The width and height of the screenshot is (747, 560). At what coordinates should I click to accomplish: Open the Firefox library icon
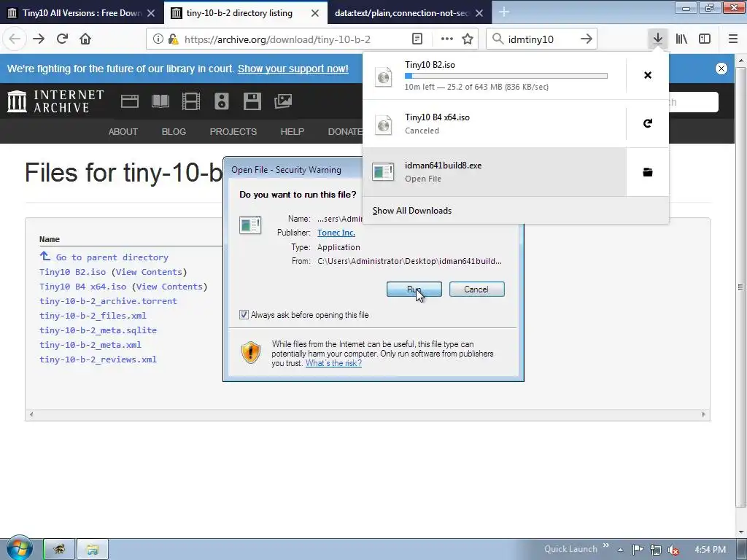coord(681,39)
